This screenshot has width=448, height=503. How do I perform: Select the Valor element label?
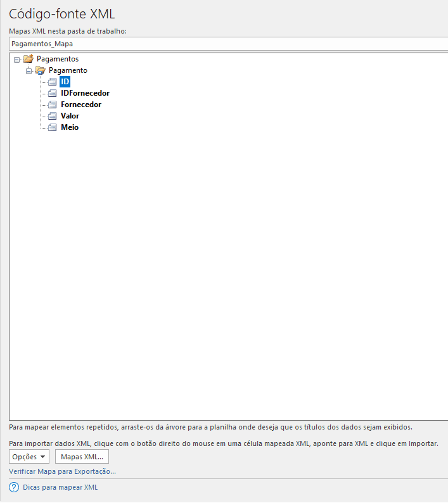(70, 116)
